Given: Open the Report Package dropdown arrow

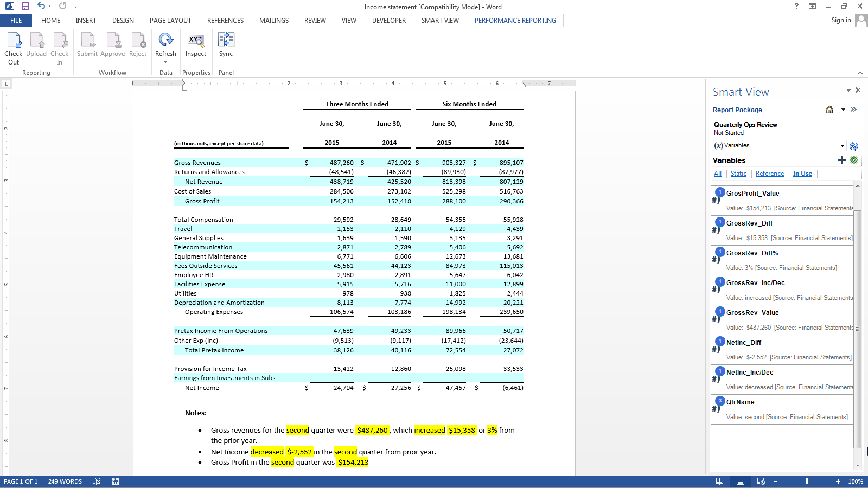Looking at the screenshot, I should pos(843,110).
